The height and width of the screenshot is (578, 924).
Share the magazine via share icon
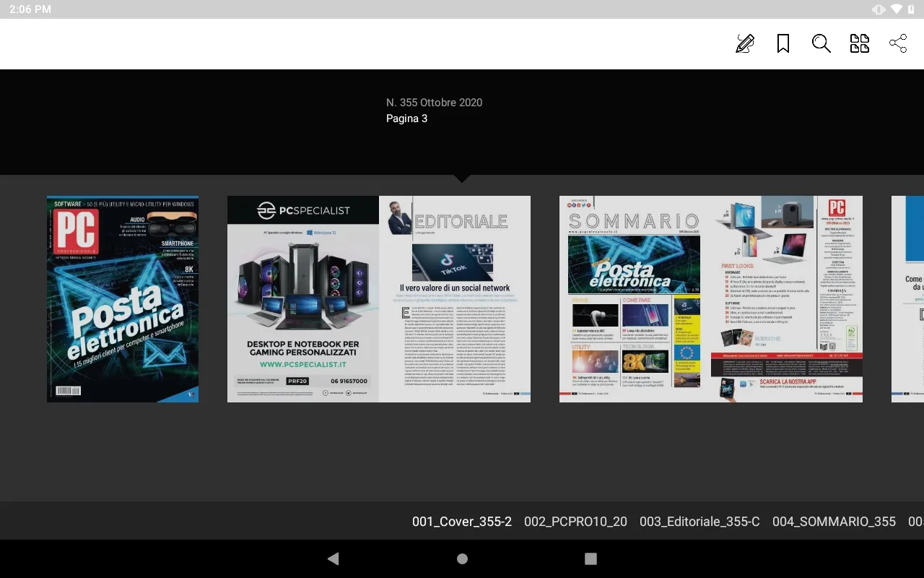point(898,44)
